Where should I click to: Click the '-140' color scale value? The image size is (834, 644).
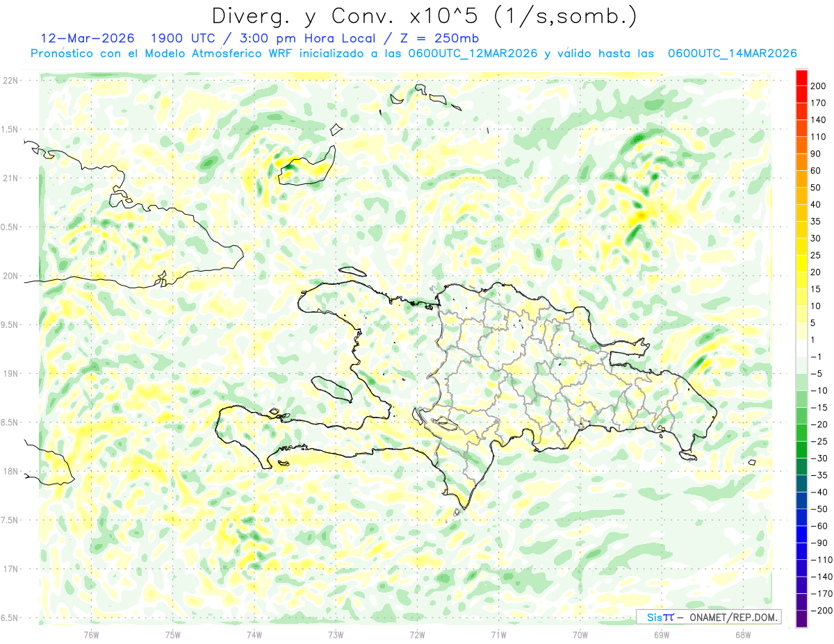[x=821, y=577]
